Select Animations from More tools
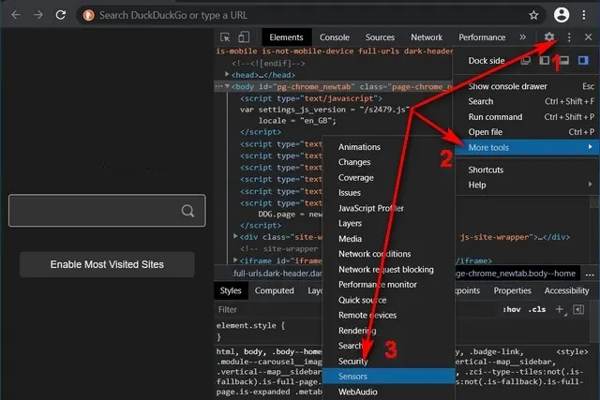Viewport: 600px width, 400px height. point(389,147)
